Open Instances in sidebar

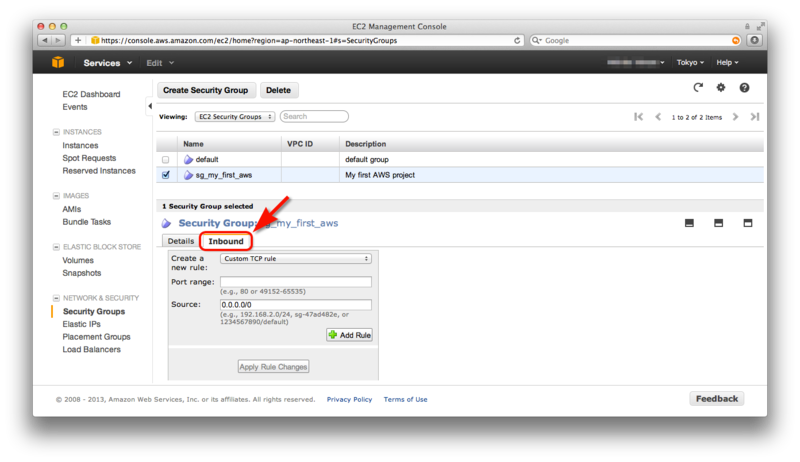80,145
